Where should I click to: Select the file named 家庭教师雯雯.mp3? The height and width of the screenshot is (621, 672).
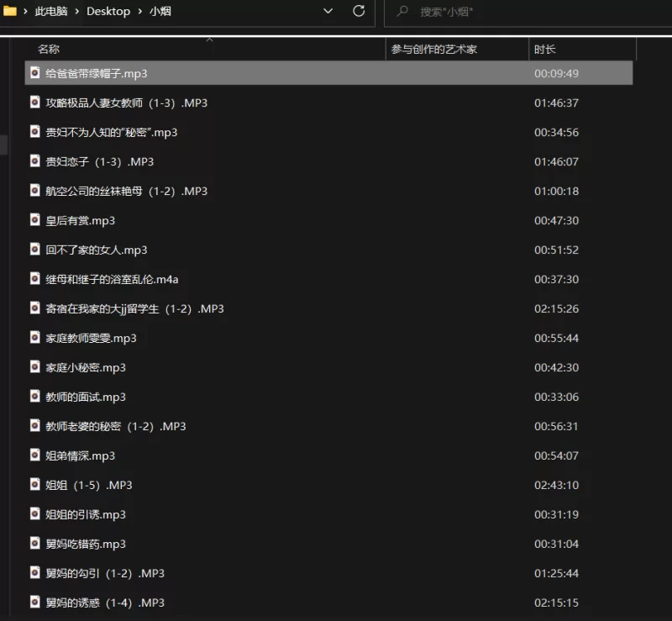[x=91, y=339]
